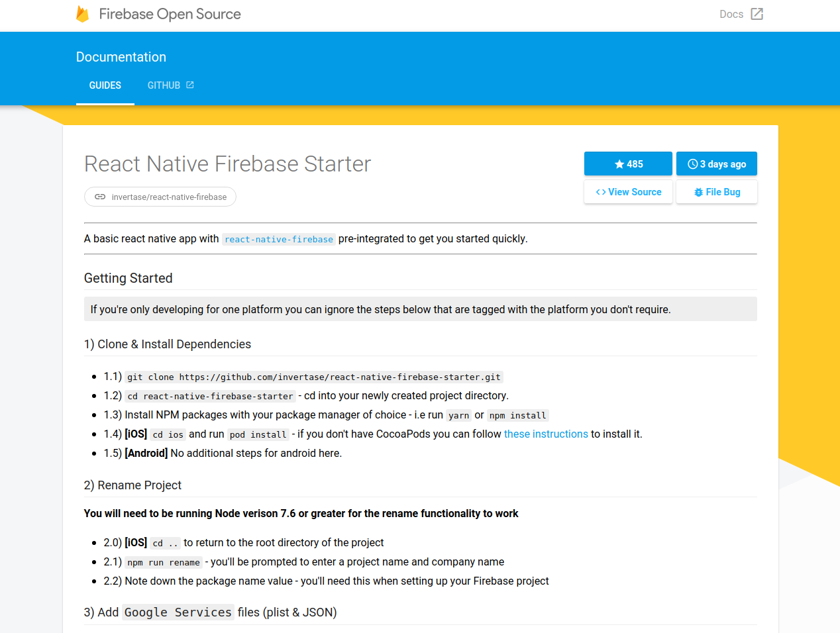
Task: Star the repository using the 485 button
Action: (628, 164)
